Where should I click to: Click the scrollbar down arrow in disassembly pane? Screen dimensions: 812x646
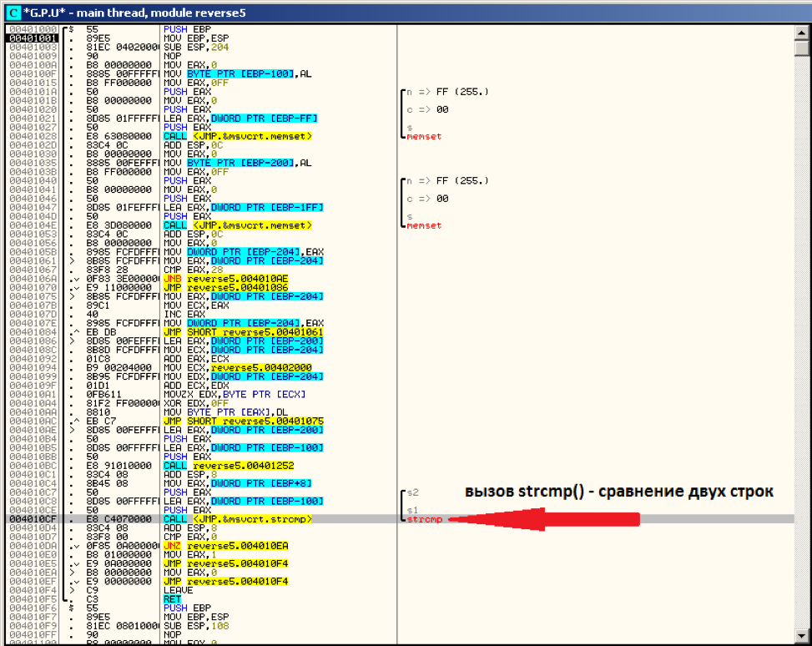(802, 635)
